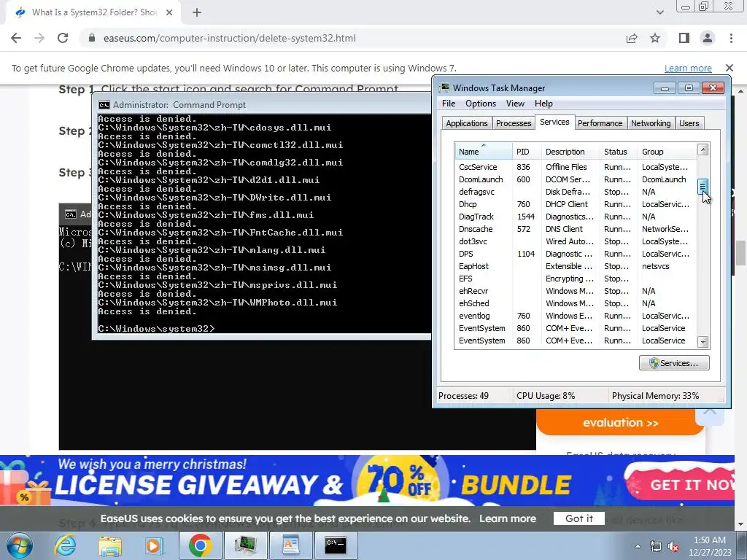Click Learn more in cookie notice
The height and width of the screenshot is (560, 747).
tap(508, 518)
